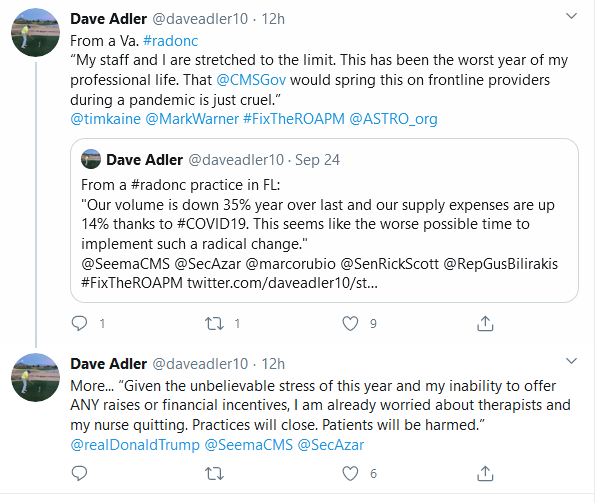Open the @MarkWarner mention
Viewport: 612px width, 503px height.
190,119
